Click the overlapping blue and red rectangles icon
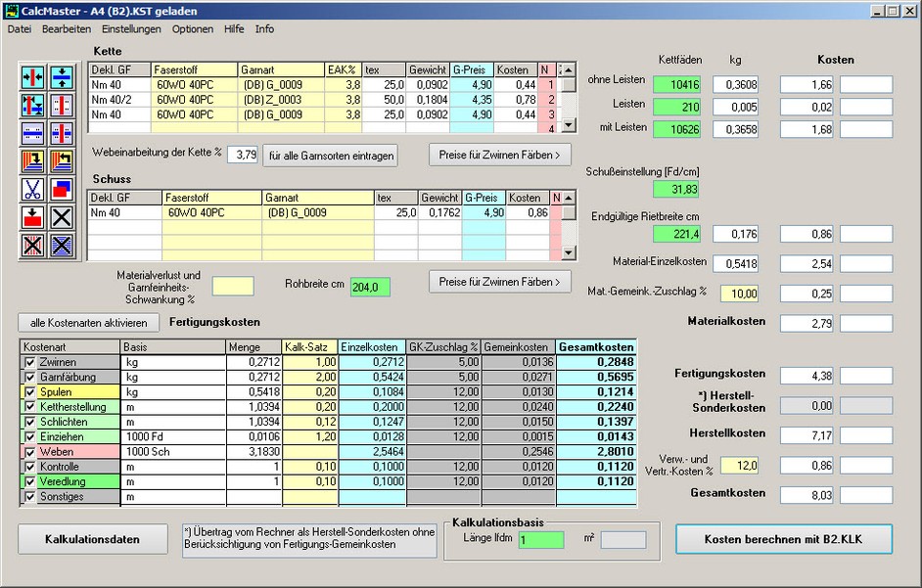Viewport: 922px width, 588px height. coord(62,190)
